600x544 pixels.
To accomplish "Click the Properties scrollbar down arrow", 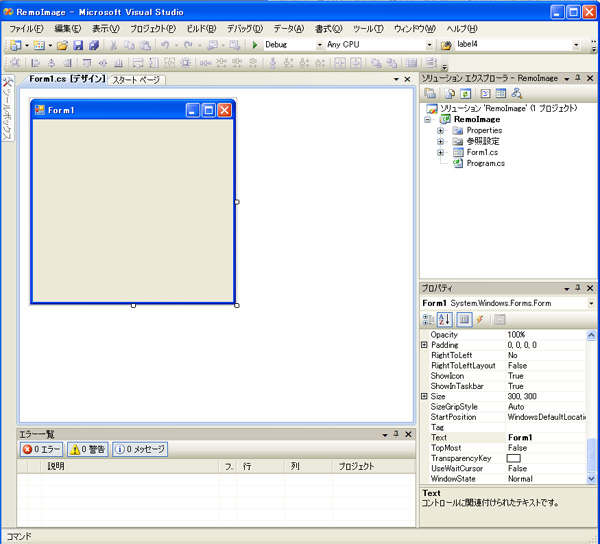I will 591,478.
